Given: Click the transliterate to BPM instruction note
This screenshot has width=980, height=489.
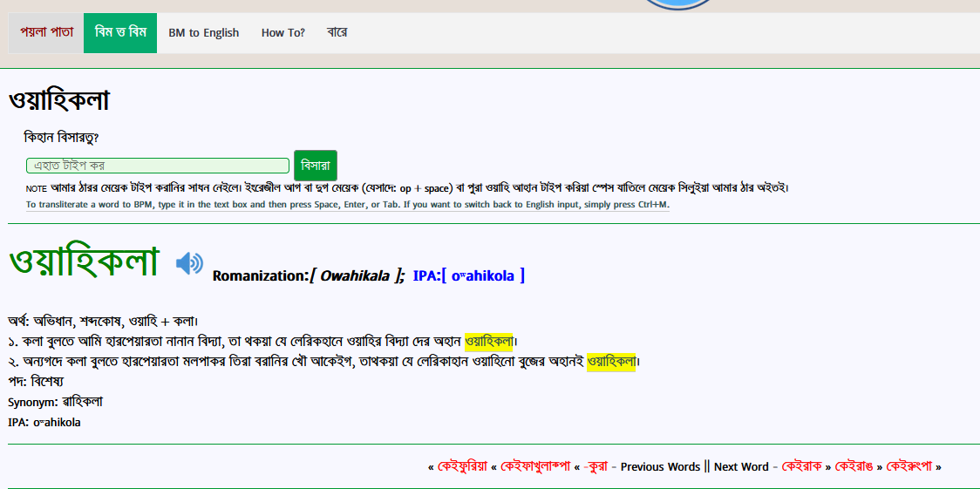Looking at the screenshot, I should (x=348, y=205).
